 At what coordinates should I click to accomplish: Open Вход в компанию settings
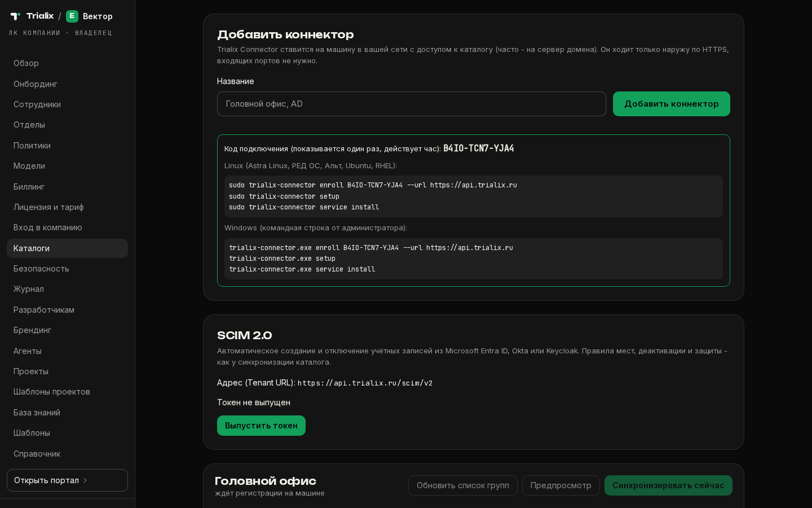(x=67, y=227)
